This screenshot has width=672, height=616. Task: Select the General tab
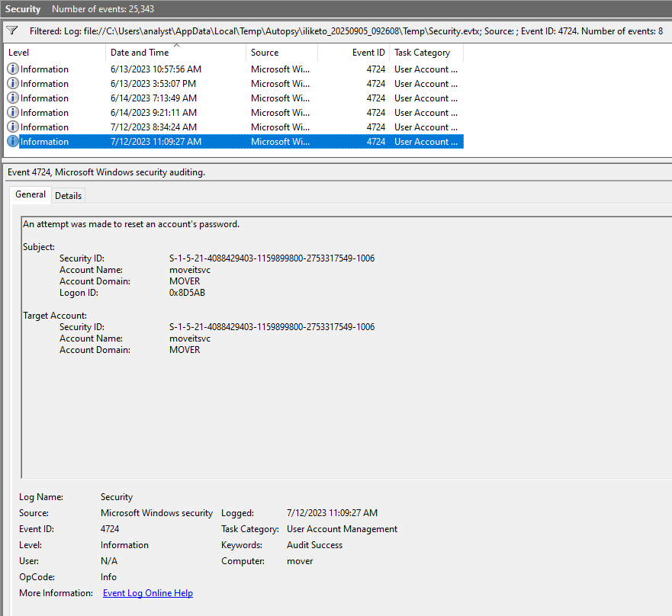point(31,195)
